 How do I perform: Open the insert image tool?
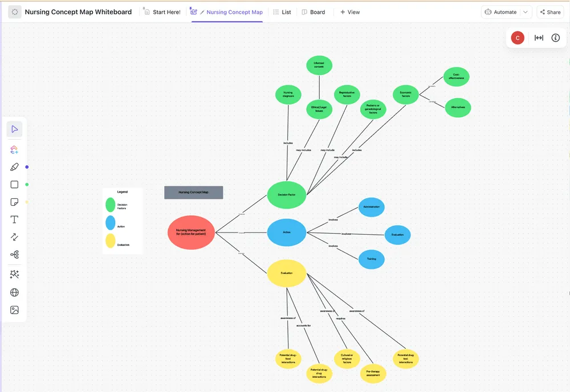pos(15,310)
